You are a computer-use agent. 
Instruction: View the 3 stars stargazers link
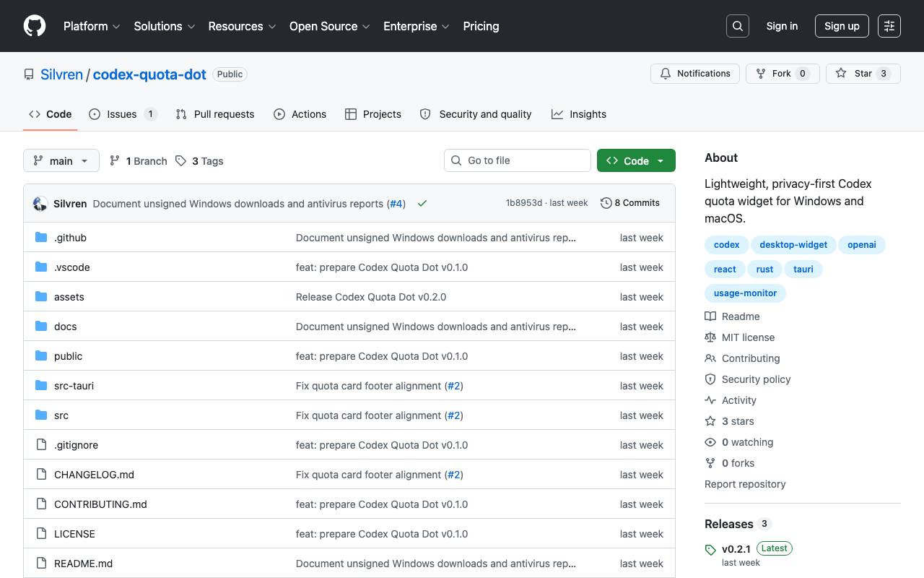pyautogui.click(x=729, y=421)
